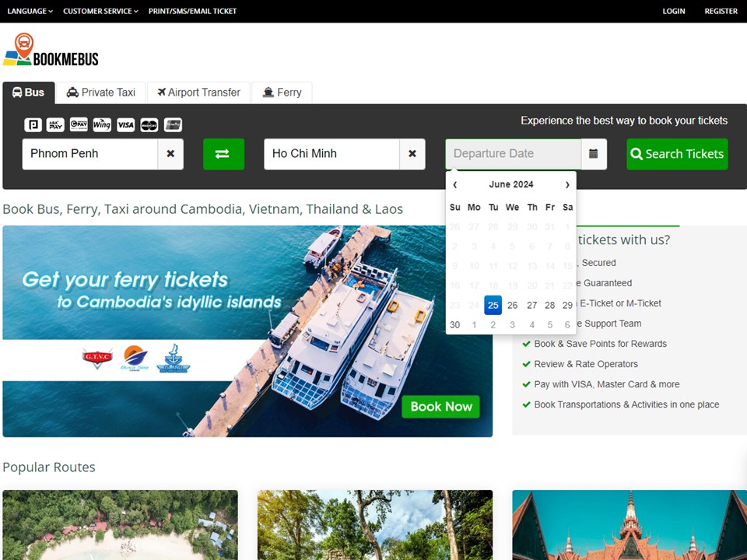Open the calendar icon beside Departure Date
The height and width of the screenshot is (560, 747).
(x=594, y=154)
